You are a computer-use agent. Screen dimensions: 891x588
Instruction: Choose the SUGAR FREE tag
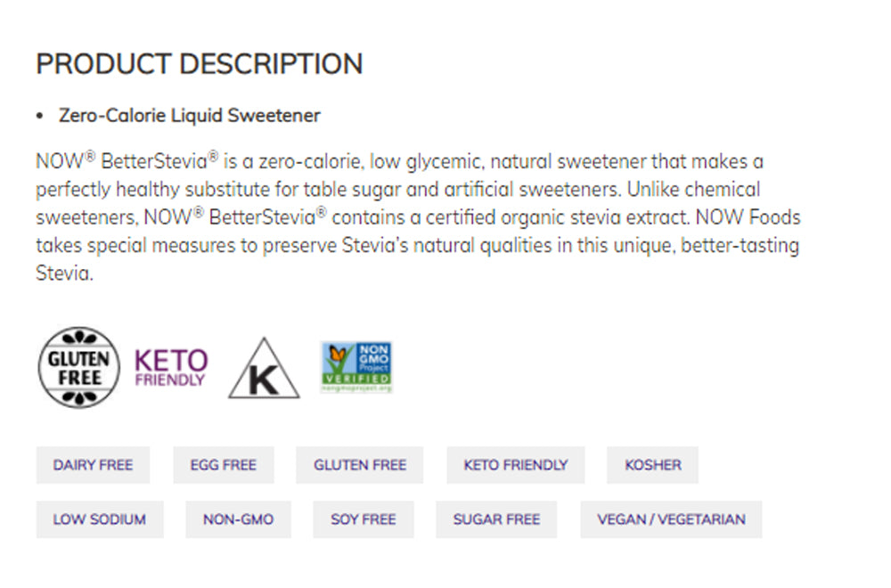(495, 519)
